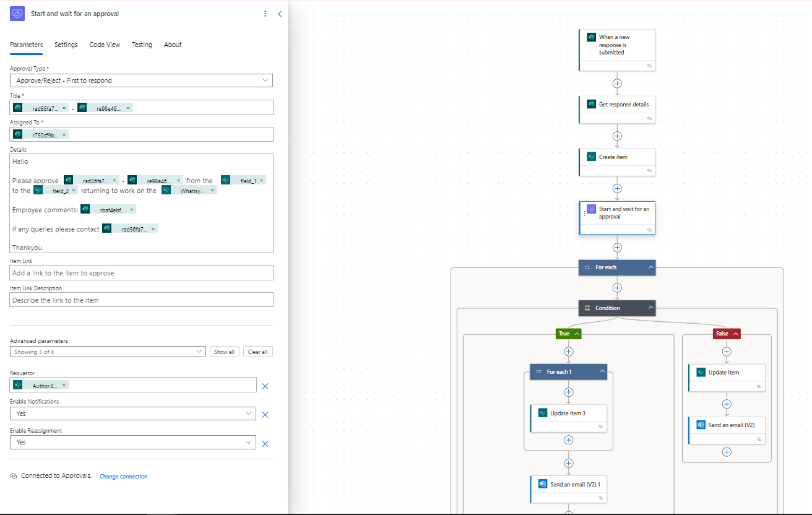The height and width of the screenshot is (515, 812).
Task: Click the Item Link Description input field
Action: pyautogui.click(x=141, y=300)
